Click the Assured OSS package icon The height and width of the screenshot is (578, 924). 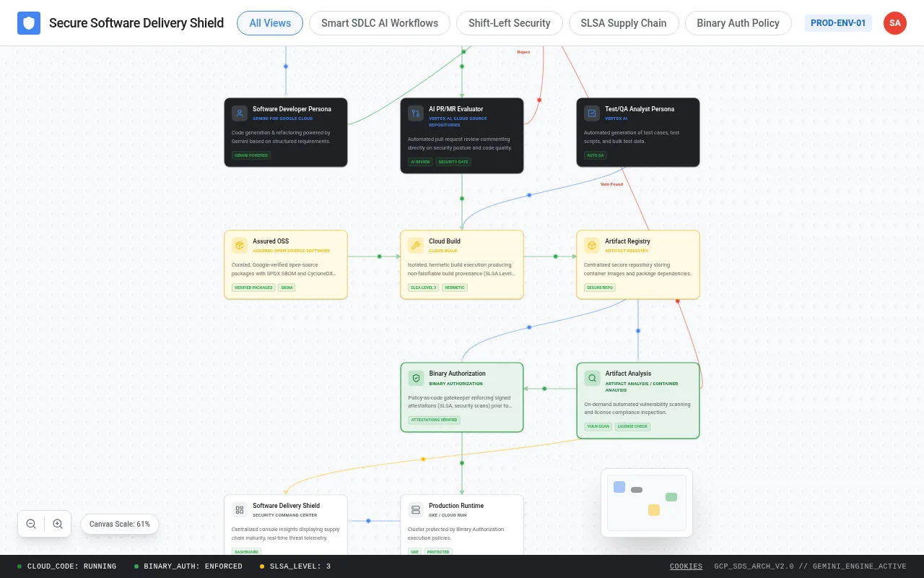(x=240, y=246)
